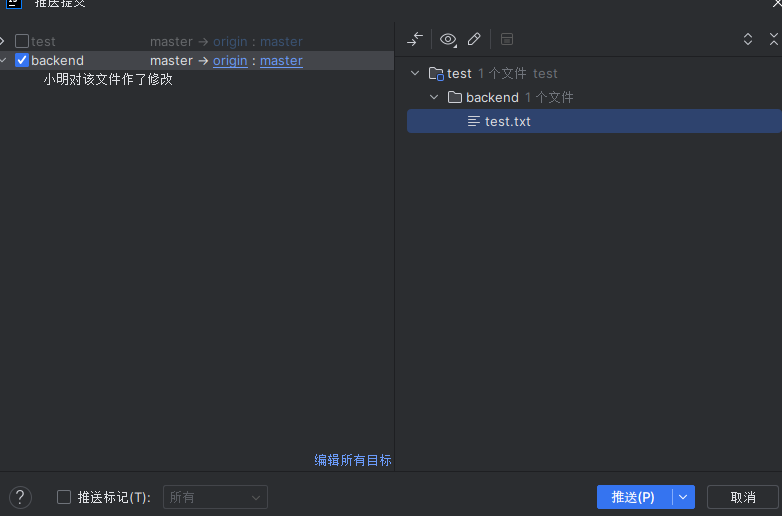Open the push button dropdown arrow
The height and width of the screenshot is (516, 782).
point(683,497)
